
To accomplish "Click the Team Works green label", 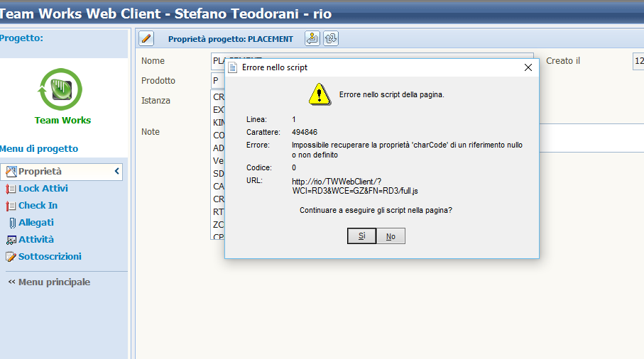I will (x=63, y=120).
